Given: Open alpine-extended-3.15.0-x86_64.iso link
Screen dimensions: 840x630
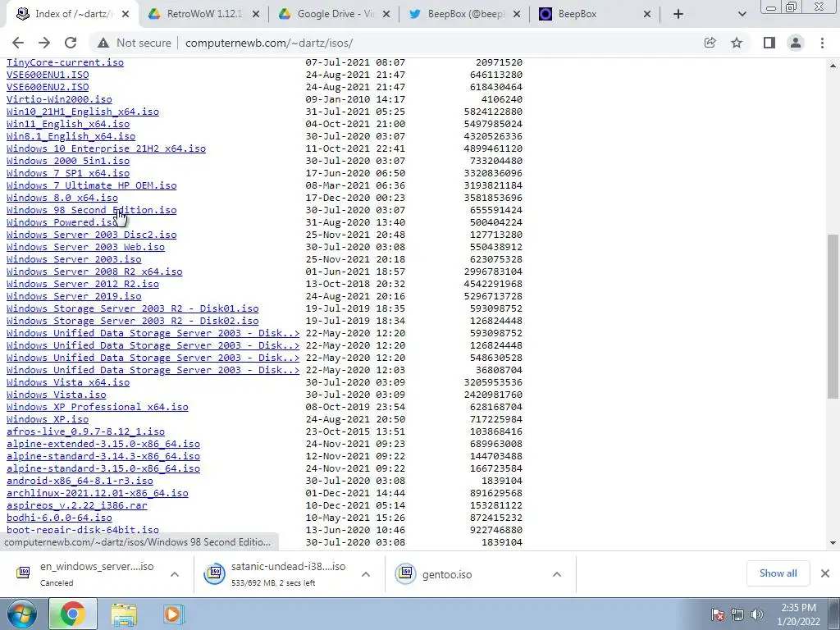Looking at the screenshot, I should (103, 444).
